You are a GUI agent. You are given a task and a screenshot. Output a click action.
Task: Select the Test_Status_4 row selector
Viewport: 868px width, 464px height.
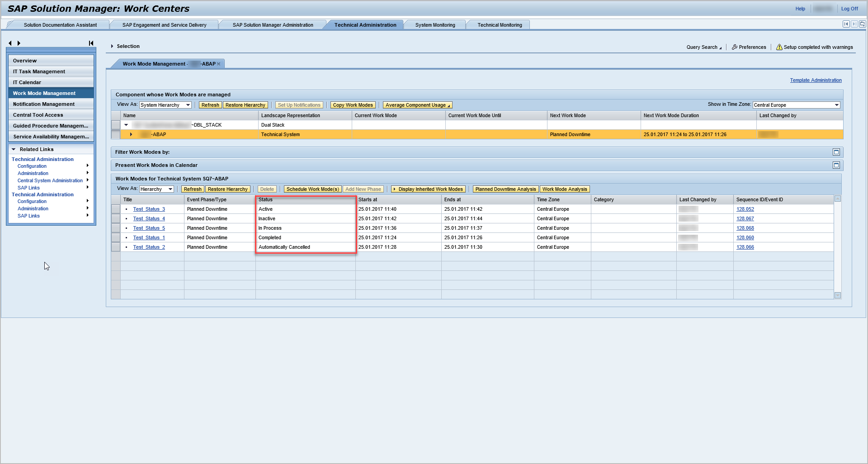tap(116, 218)
